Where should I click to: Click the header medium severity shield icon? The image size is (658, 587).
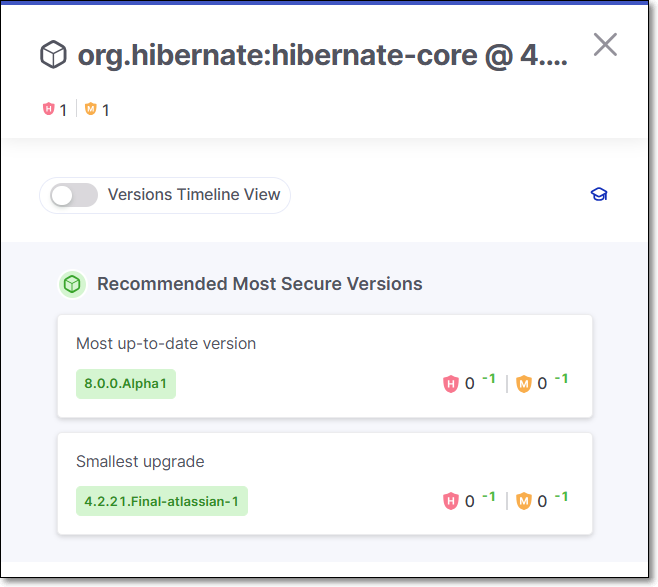tap(91, 109)
